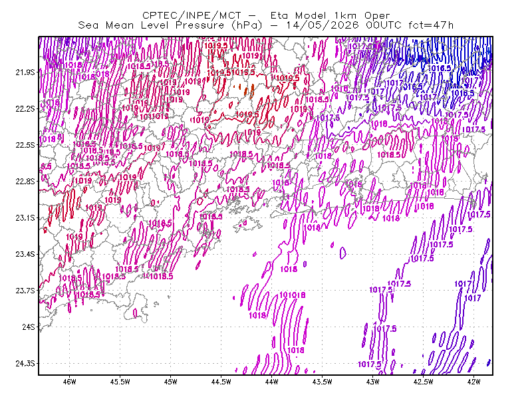
Task: Click the 24.3S latitude axis label
Action: (25, 364)
